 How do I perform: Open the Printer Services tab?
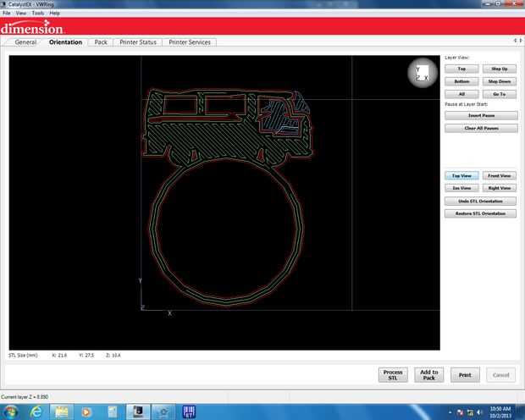point(190,42)
